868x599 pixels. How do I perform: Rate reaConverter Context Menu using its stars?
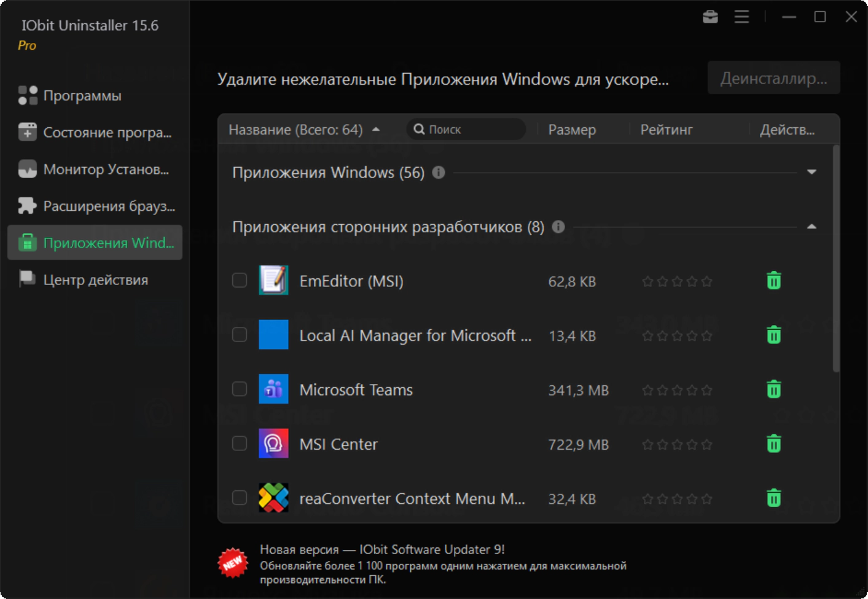[x=677, y=499]
